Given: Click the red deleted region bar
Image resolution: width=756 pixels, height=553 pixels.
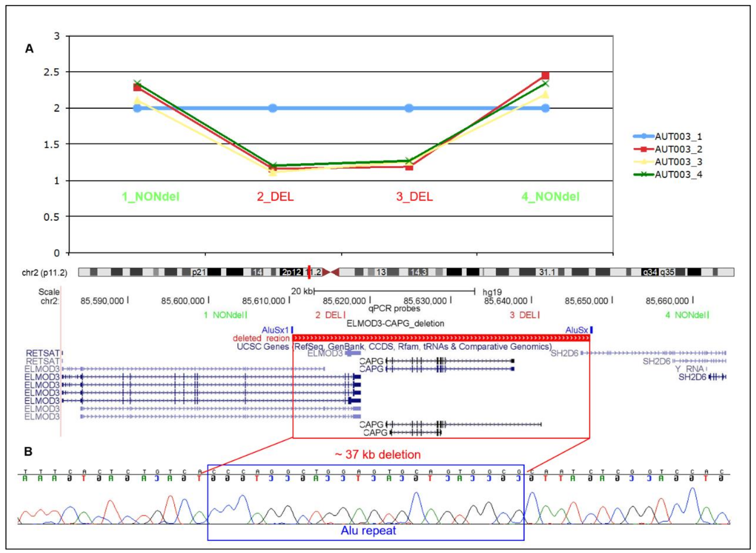Looking at the screenshot, I should [x=441, y=338].
